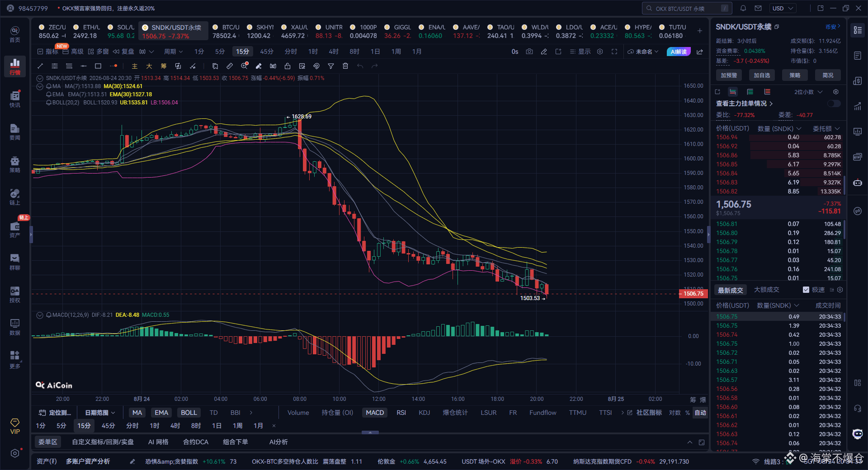Take a chart screenshot with camera icon
The image size is (868, 470).
tap(529, 52)
